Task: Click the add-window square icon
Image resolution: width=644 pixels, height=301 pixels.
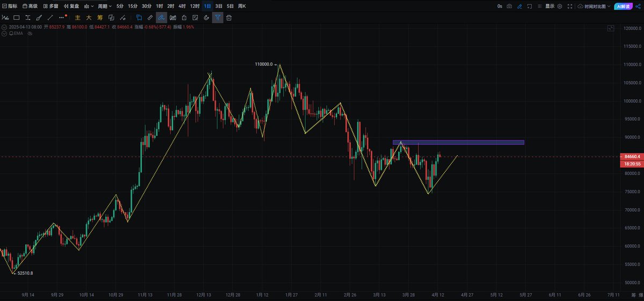Action: click(x=530, y=6)
